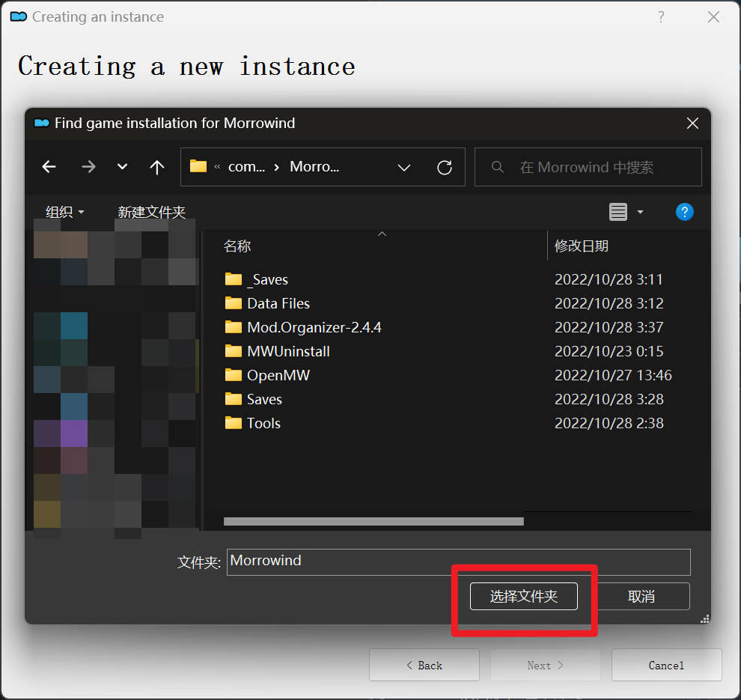
Task: Click the Mod Organizer dialog title icon
Action: (42, 123)
